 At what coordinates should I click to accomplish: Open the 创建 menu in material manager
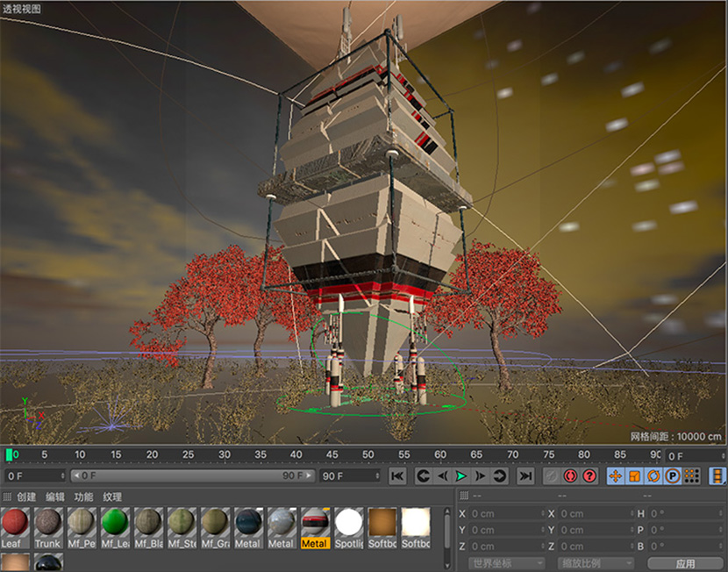tap(26, 497)
